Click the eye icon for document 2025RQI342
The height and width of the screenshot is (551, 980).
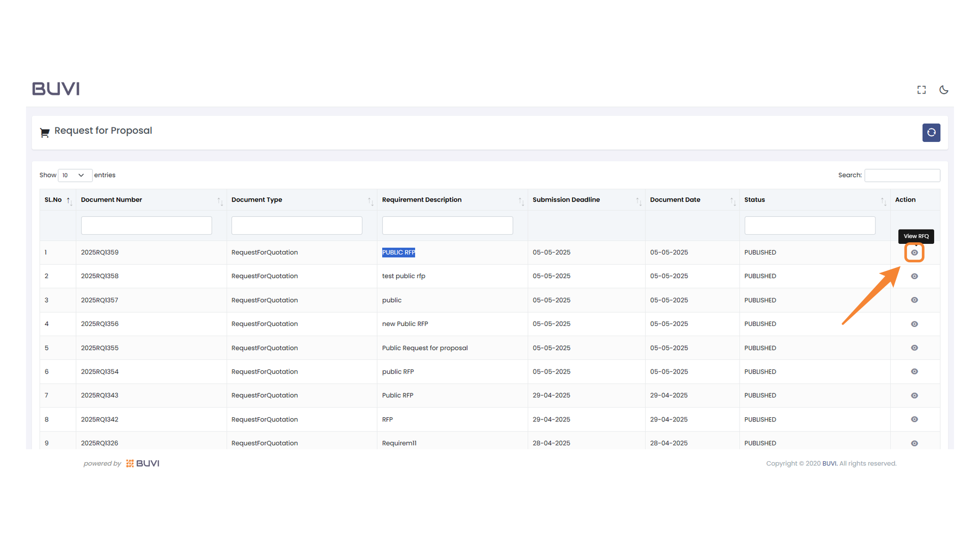coord(914,419)
